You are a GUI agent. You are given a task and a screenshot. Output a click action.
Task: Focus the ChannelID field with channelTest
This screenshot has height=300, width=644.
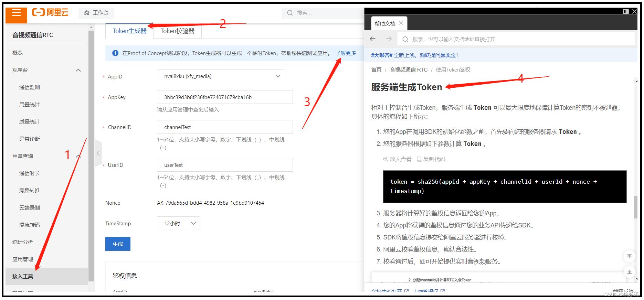(225, 127)
